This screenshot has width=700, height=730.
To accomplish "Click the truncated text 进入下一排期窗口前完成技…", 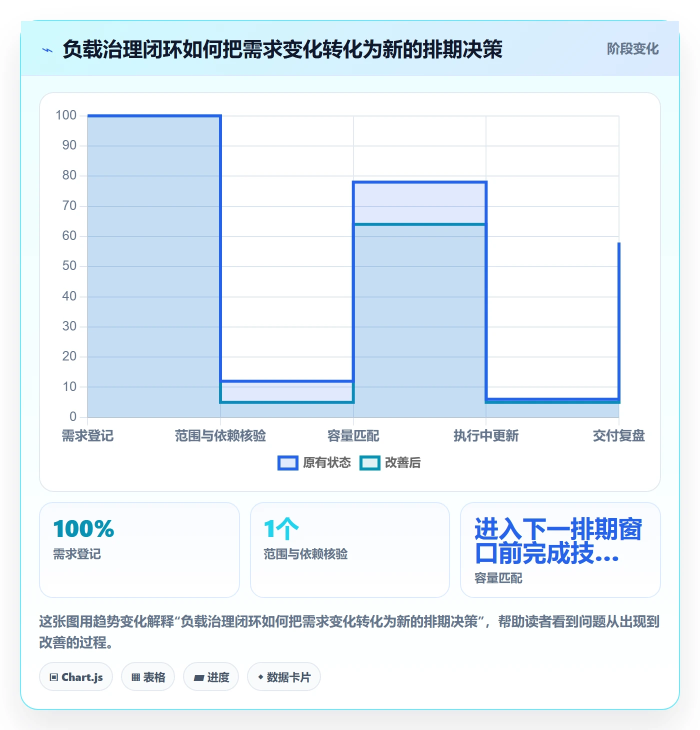I will (x=558, y=541).
